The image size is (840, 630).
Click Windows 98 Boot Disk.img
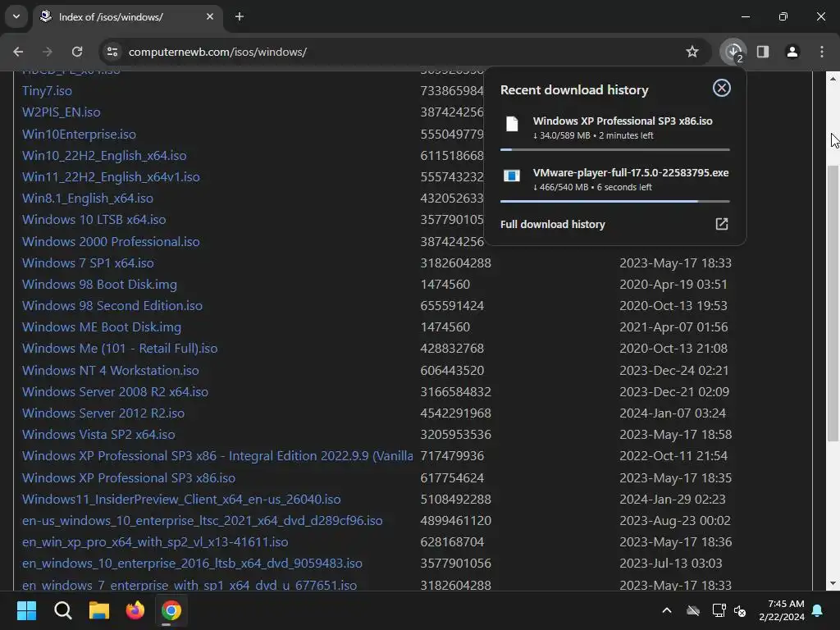pos(99,285)
